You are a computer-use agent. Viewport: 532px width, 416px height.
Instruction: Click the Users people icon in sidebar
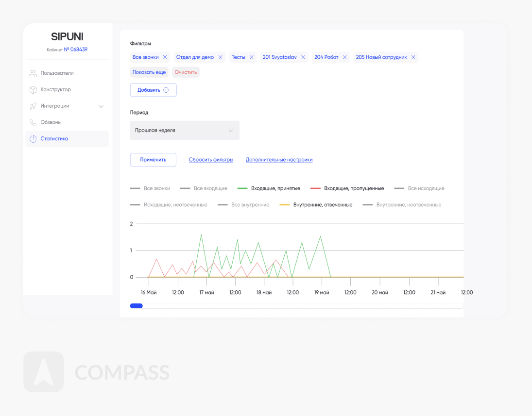pos(33,73)
